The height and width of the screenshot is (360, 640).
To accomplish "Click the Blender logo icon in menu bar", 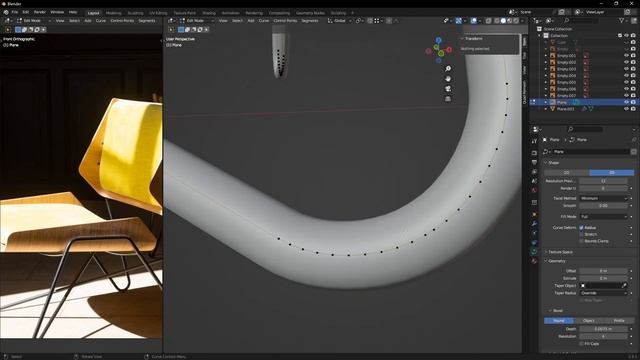I will 6,12.
